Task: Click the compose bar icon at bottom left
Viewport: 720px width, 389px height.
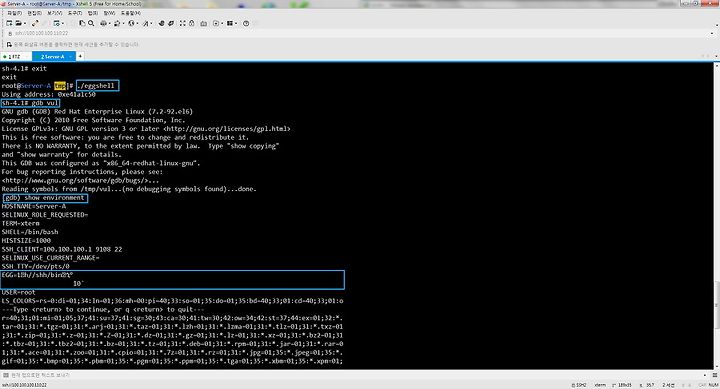Action: [6, 375]
